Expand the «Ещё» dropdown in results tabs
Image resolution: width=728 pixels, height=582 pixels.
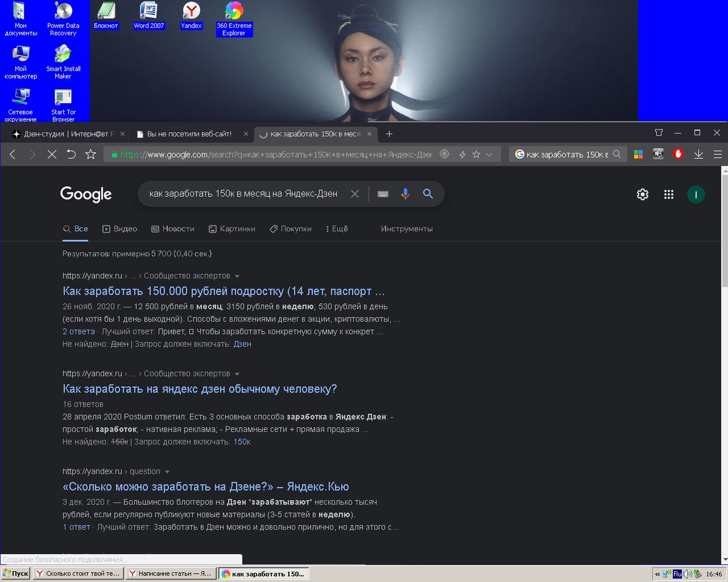[x=337, y=229]
